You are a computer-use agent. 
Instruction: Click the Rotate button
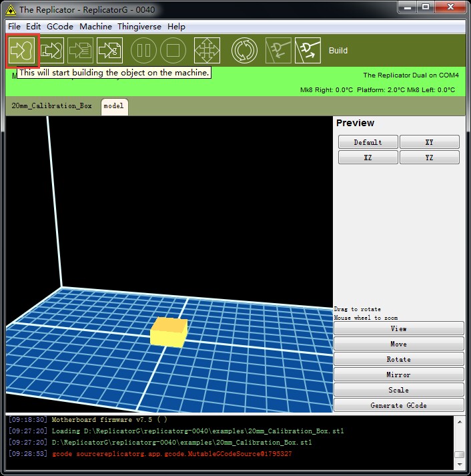398,359
